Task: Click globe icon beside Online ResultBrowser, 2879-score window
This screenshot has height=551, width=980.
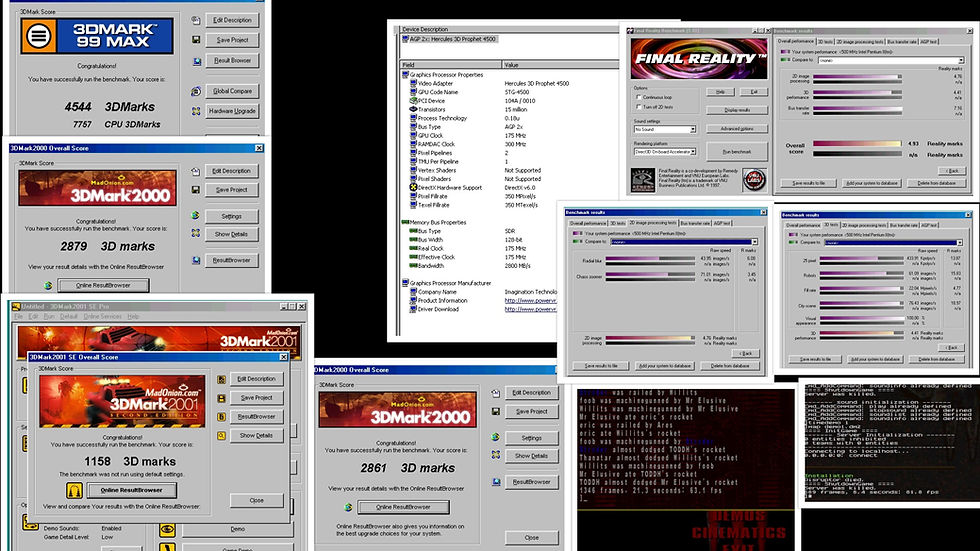Action: pos(48,285)
